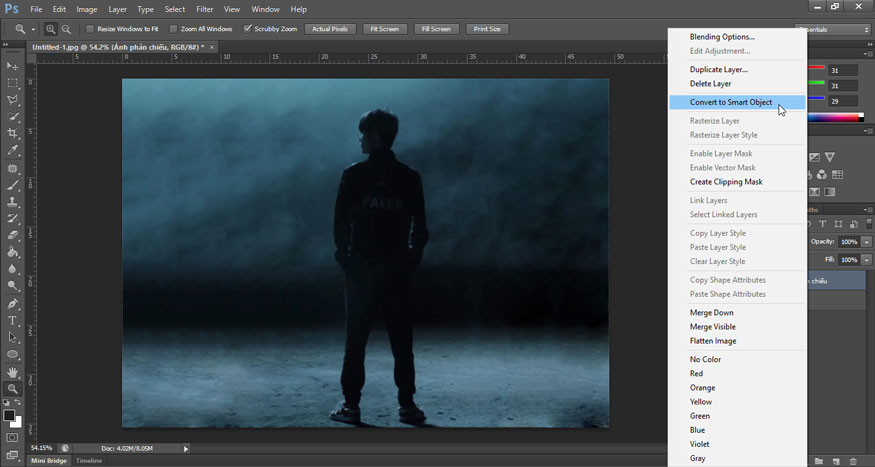
Task: Uncheck Scrubby Zoom checkbox
Action: (x=247, y=29)
